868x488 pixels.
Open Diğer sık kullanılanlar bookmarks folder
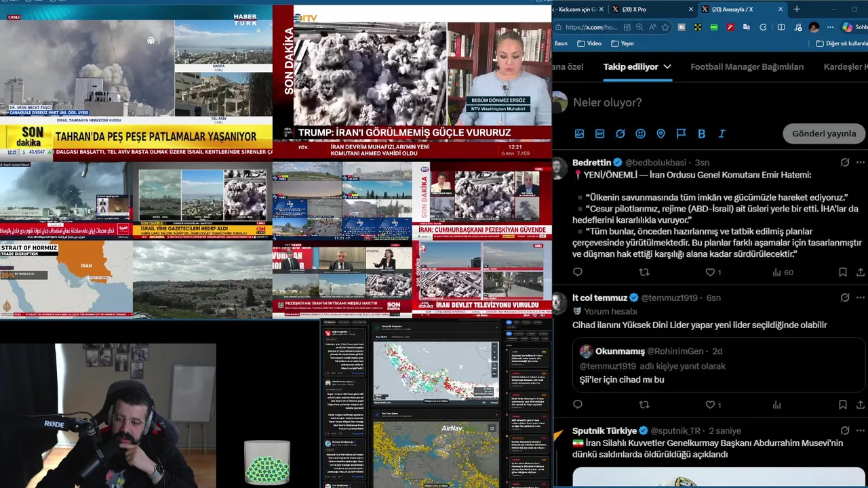coord(842,43)
